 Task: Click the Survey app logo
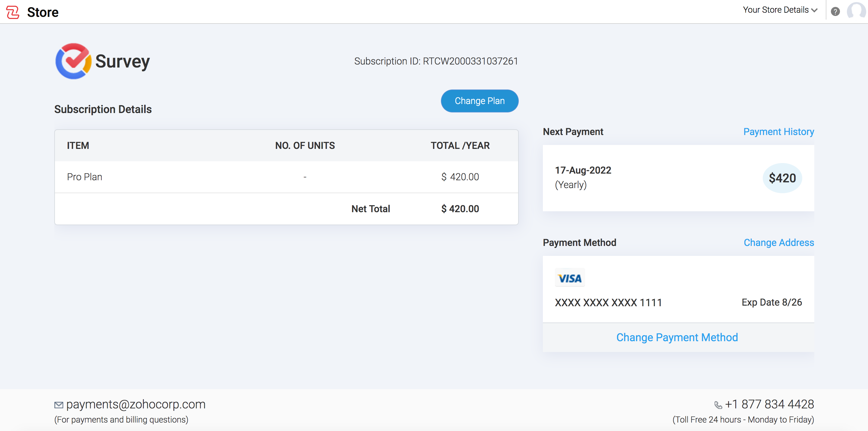[73, 61]
